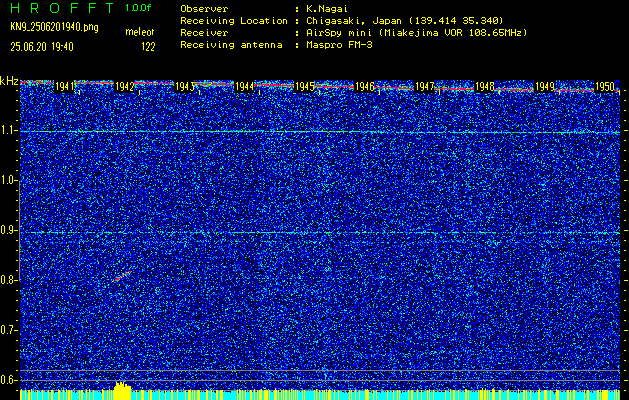Image resolution: width=629 pixels, height=400 pixels.
Task: Click the 0.6 frequency axis label
Action: click(x=9, y=380)
